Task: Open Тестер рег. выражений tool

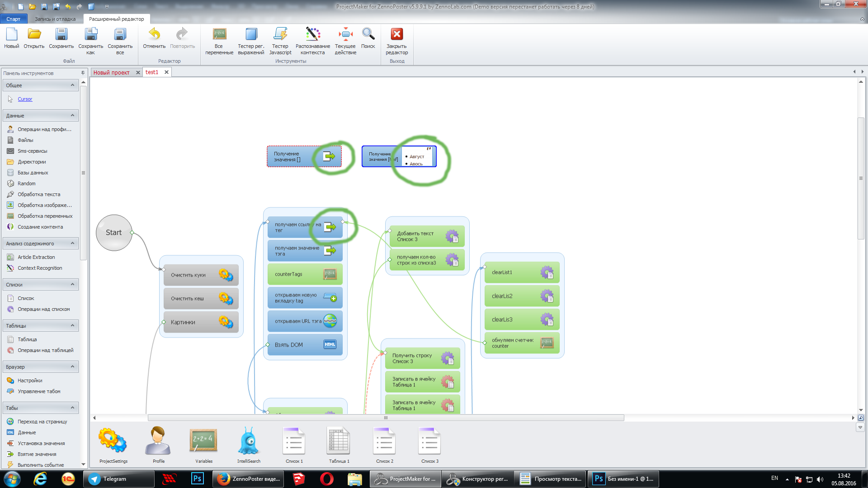Action: [251, 41]
